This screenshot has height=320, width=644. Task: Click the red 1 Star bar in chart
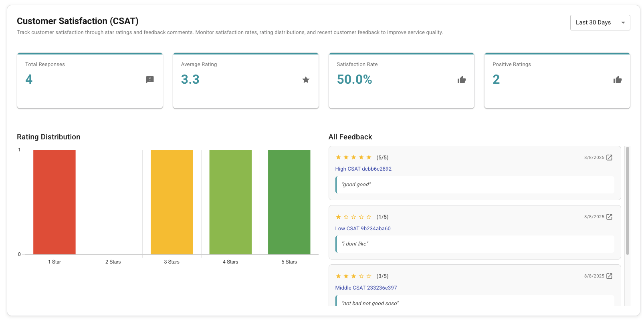[x=55, y=202]
